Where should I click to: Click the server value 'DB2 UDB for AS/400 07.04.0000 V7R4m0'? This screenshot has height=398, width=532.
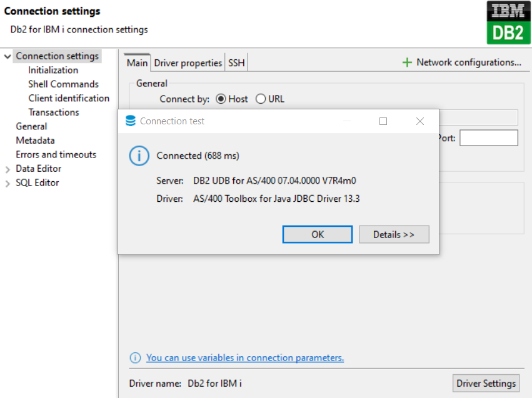click(x=274, y=181)
